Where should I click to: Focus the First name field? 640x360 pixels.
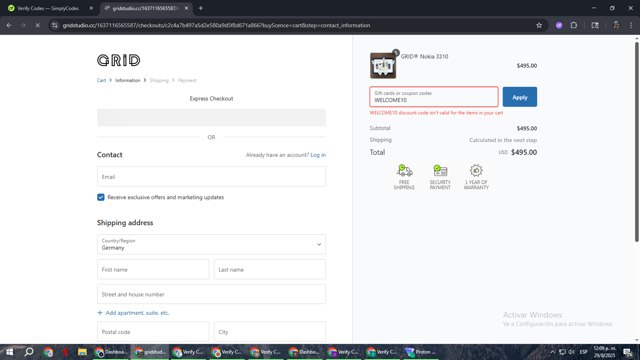153,269
